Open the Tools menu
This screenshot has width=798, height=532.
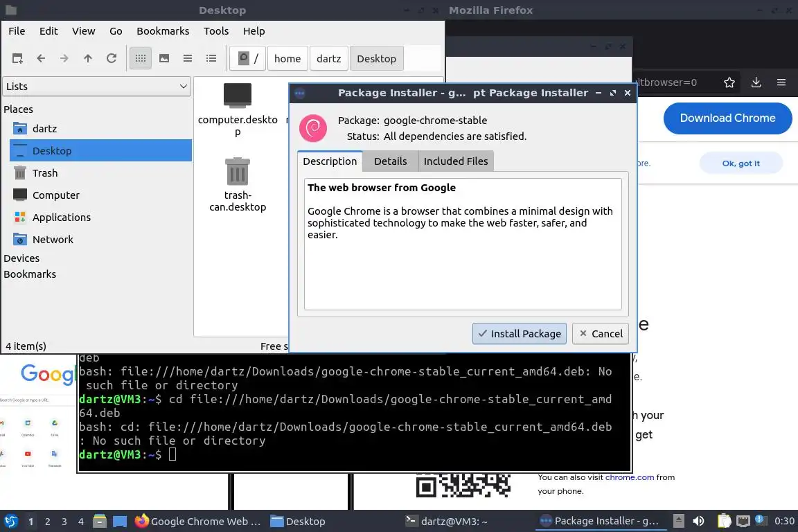(216, 31)
